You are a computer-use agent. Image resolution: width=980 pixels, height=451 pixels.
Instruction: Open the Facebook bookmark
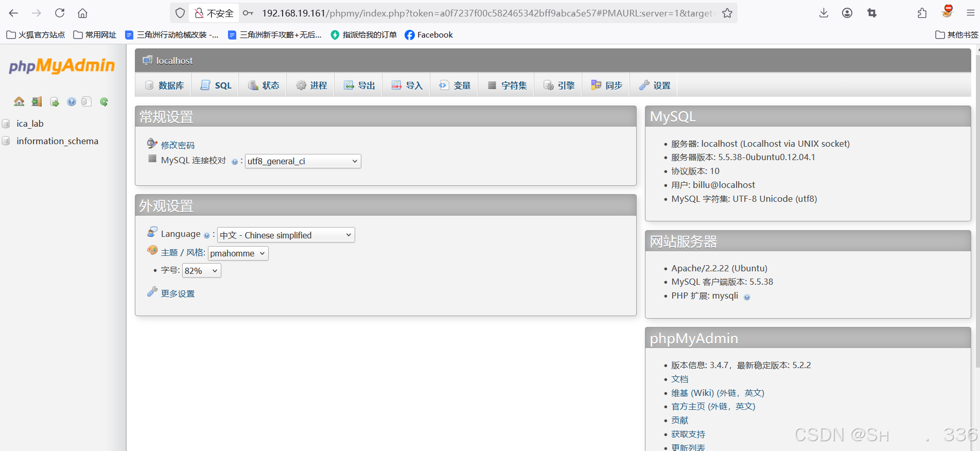(x=429, y=34)
